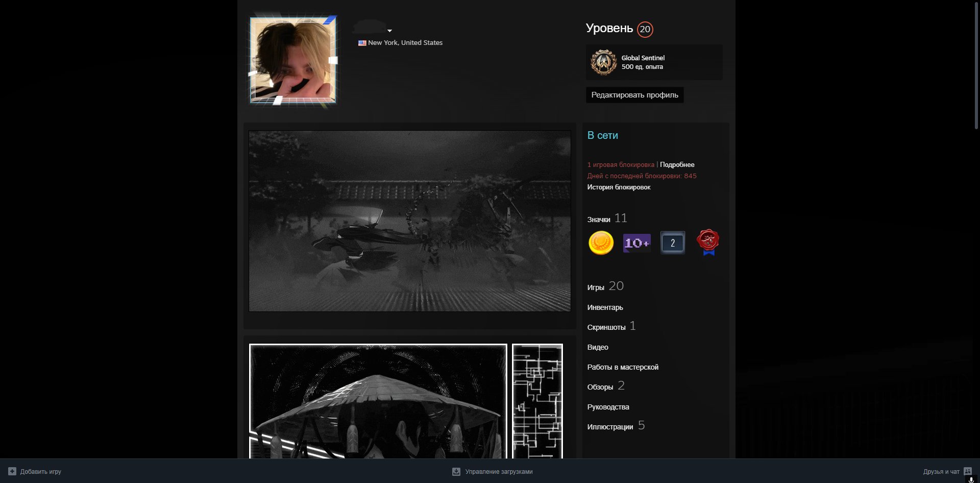The image size is (980, 483).
Task: Open Обзоры reviews link
Action: [x=600, y=387]
